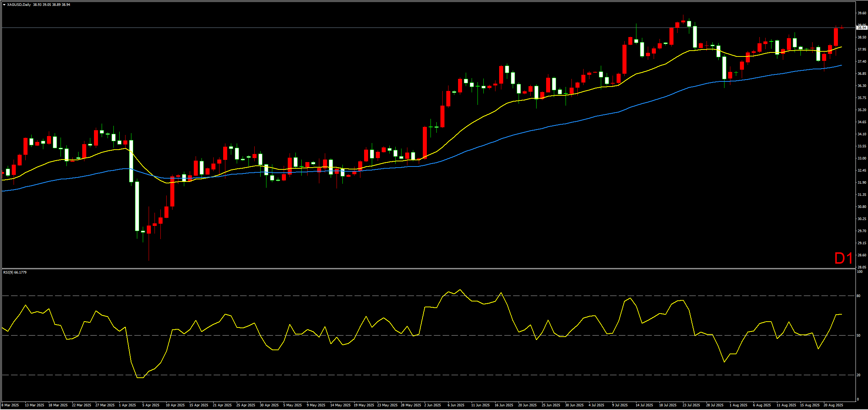
Task: Click the RSI(9) 66.1779 indicator label
Action: (15, 272)
